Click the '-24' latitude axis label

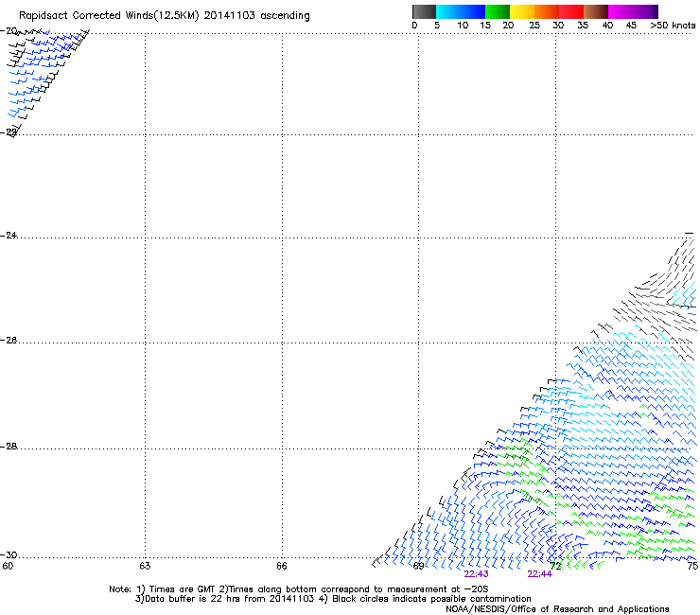point(9,235)
